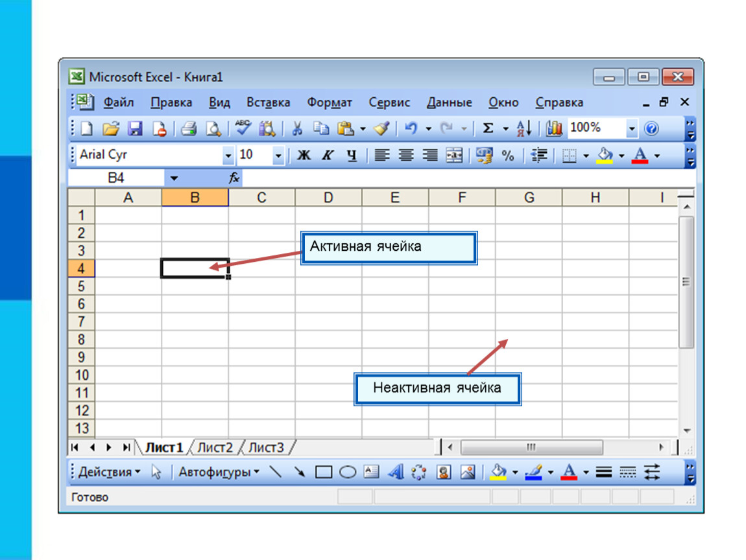Launch the Chart Wizard icon
The height and width of the screenshot is (560, 746).
(554, 128)
